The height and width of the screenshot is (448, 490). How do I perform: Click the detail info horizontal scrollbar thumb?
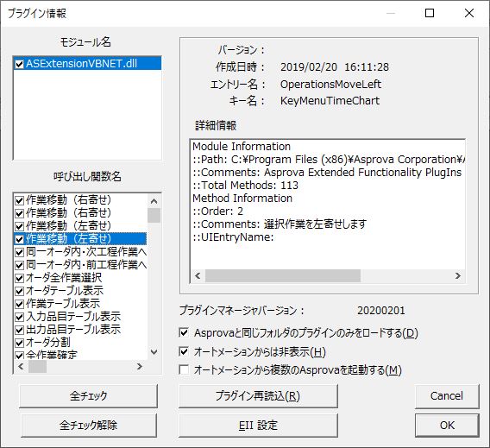pyautogui.click(x=282, y=275)
